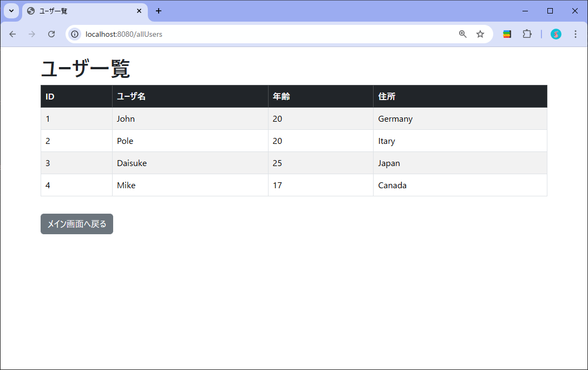Select the ユーザー一覧 browser tab
The image size is (588, 370).
(76, 11)
